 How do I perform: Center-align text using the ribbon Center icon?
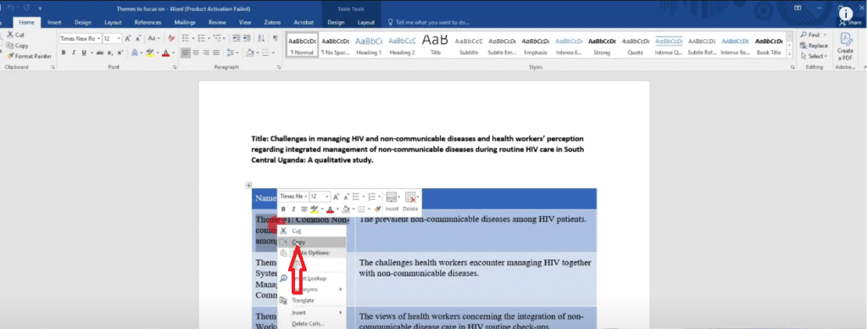click(196, 53)
